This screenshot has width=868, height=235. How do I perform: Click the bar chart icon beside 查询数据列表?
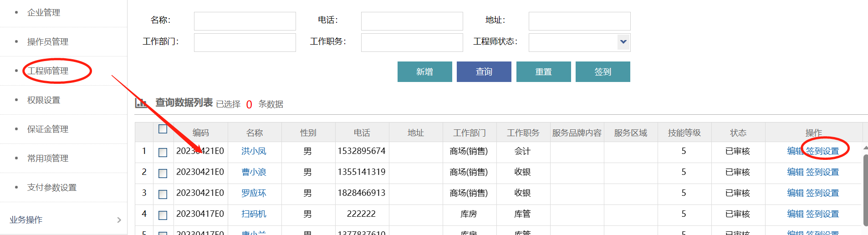[x=141, y=103]
